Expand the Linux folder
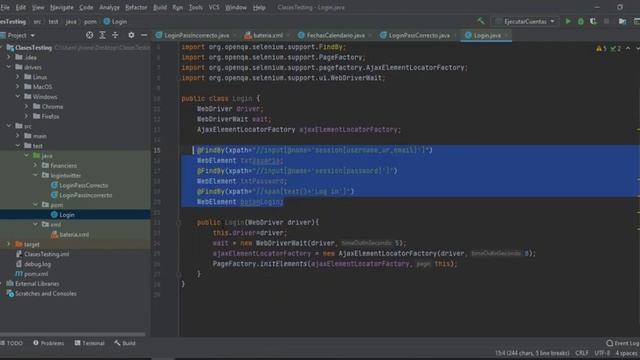 18,77
